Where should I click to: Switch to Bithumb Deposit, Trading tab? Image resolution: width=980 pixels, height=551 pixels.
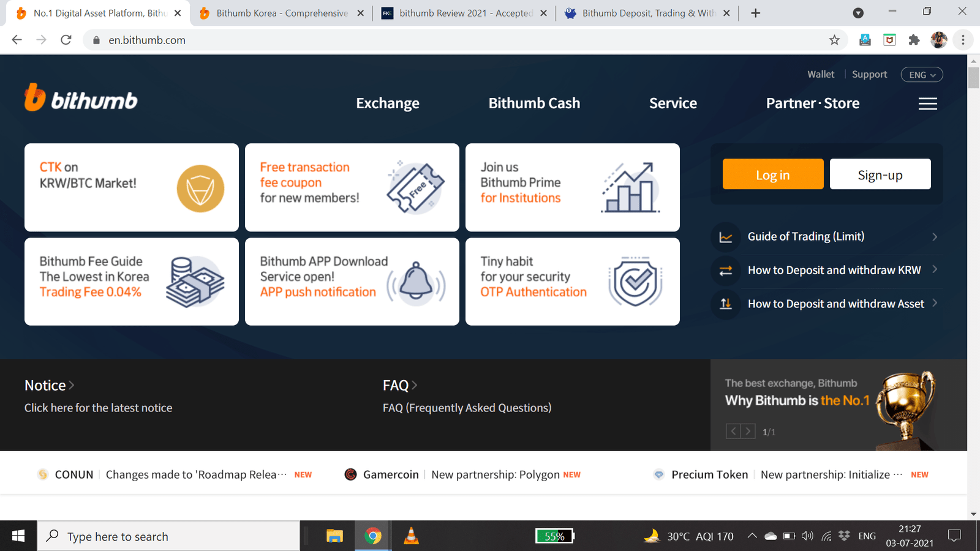click(647, 13)
